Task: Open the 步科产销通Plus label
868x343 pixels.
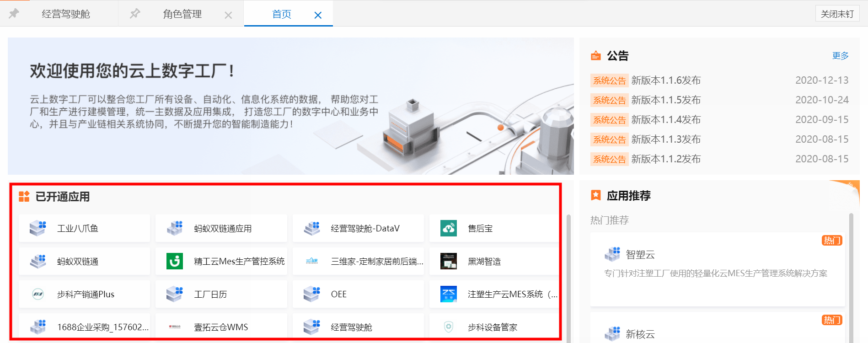Action: tap(86, 294)
